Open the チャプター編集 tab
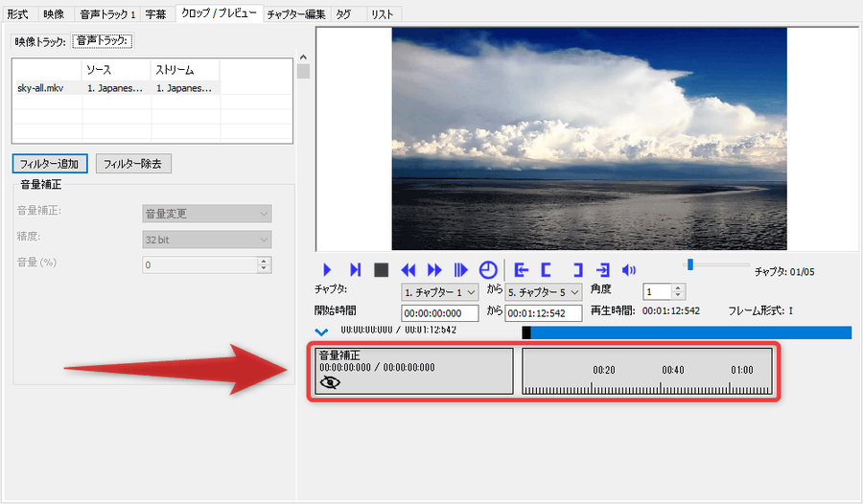 point(296,14)
